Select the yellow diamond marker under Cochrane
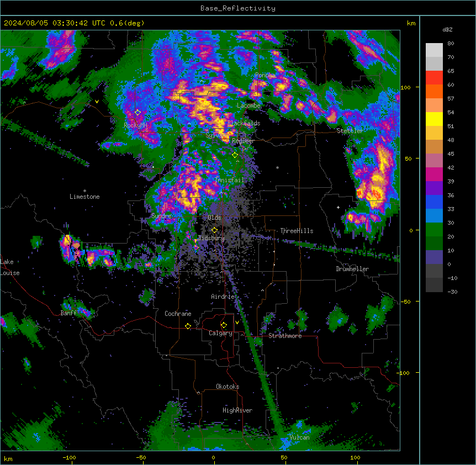Image resolution: width=476 pixels, height=465 pixels. click(188, 326)
